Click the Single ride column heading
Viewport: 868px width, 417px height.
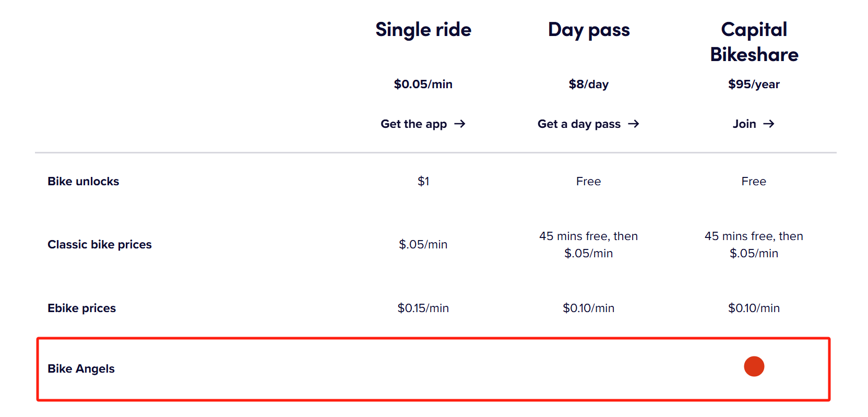(423, 30)
